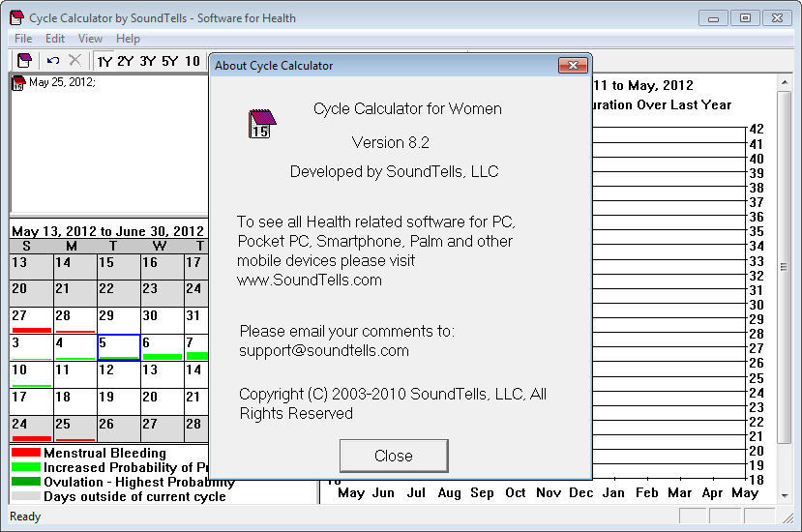Select the 1Y range toolbar button
Image resolution: width=802 pixels, height=532 pixels.
104,61
